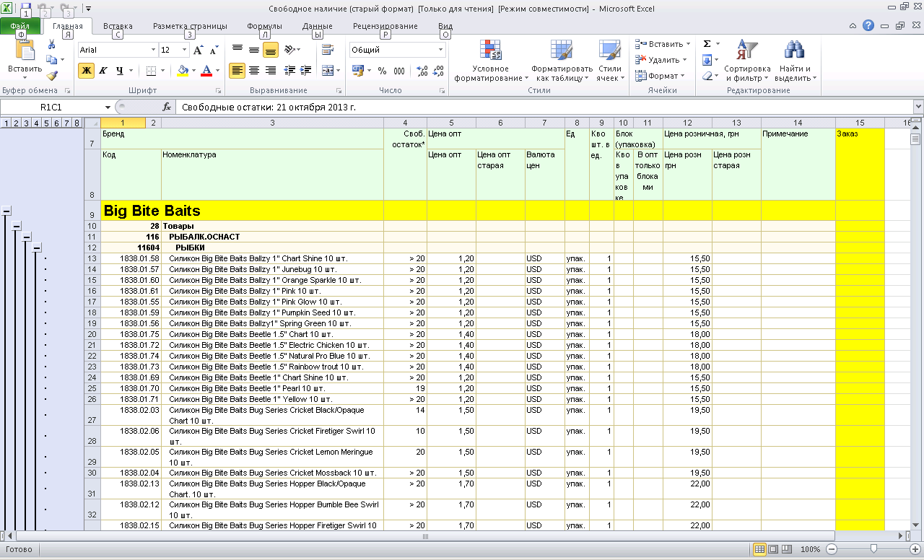Viewport: 924px width, 560px height.
Task: Toggle middle vertical alignment
Action: tap(254, 50)
